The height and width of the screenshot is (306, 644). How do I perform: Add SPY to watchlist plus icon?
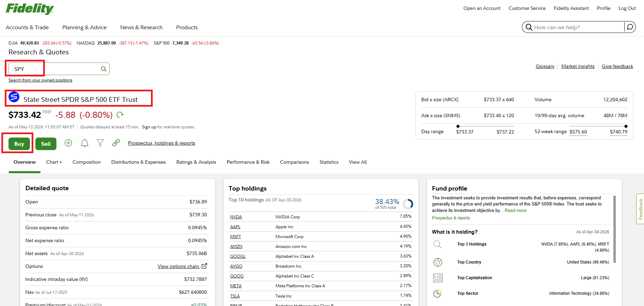[x=68, y=143]
